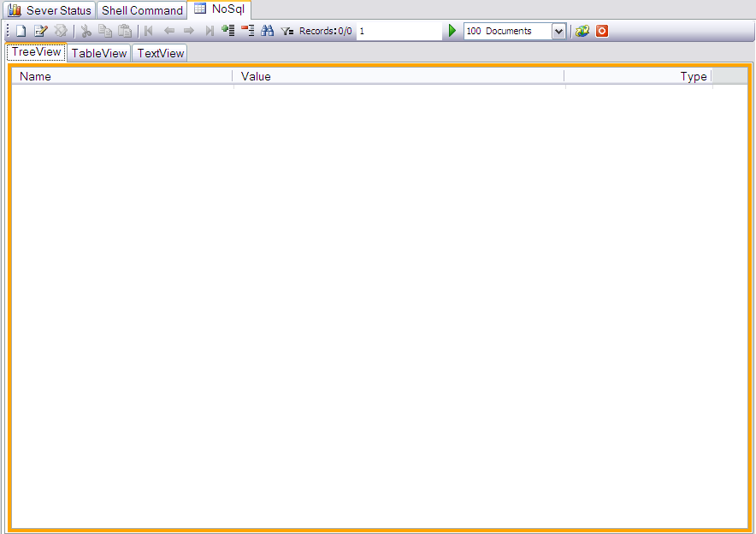Click the Type column header
The image size is (756, 534).
click(x=638, y=76)
